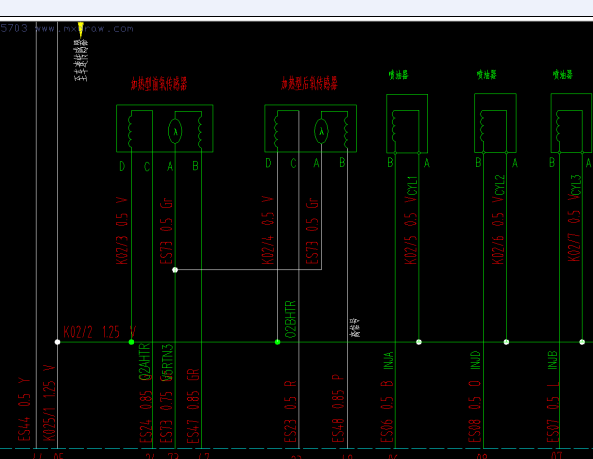
Task: Click green junction dot beside O2BHTR label
Action: [277, 342]
